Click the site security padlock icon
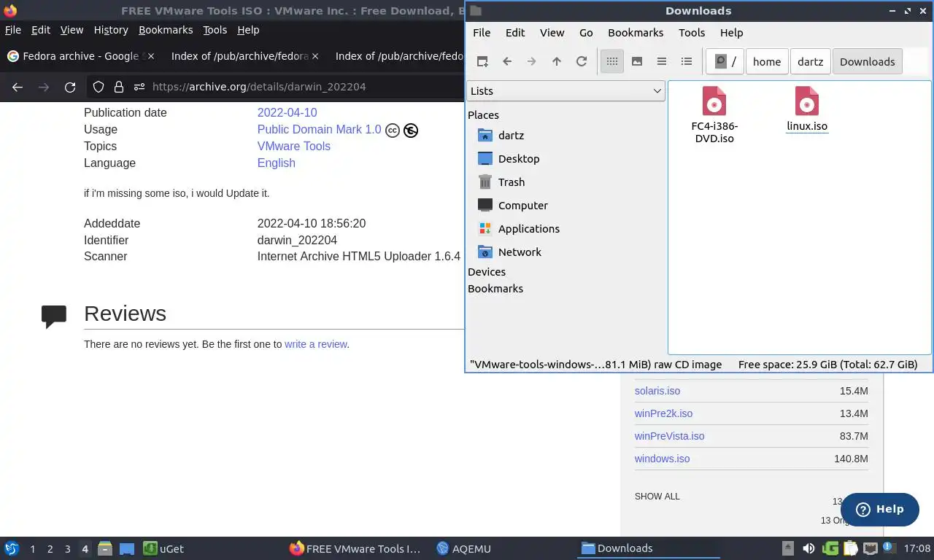 point(119,87)
